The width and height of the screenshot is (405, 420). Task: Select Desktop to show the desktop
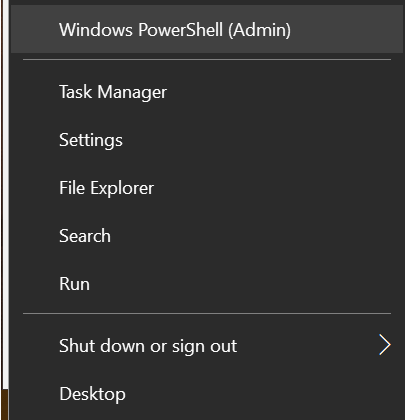207,394
